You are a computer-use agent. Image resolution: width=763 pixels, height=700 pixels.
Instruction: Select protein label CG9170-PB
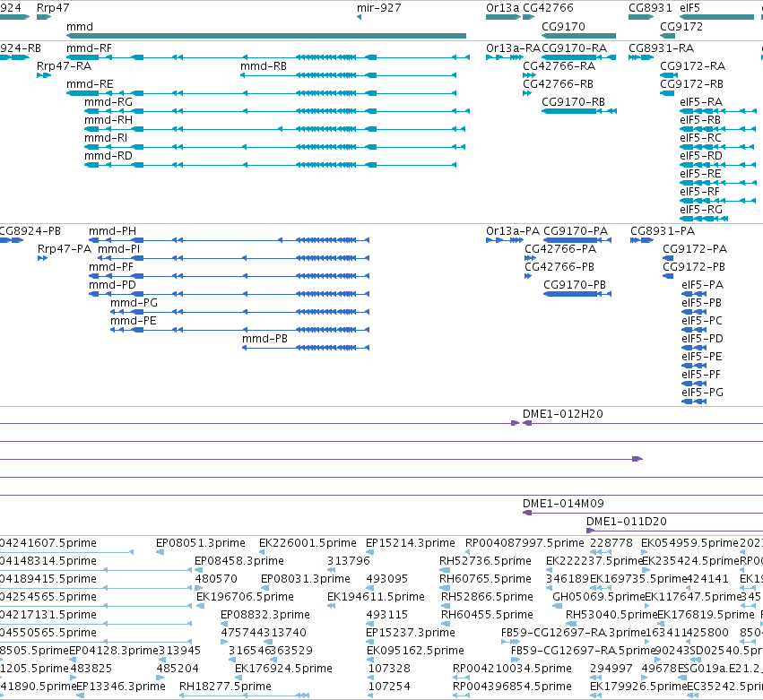coord(575,285)
